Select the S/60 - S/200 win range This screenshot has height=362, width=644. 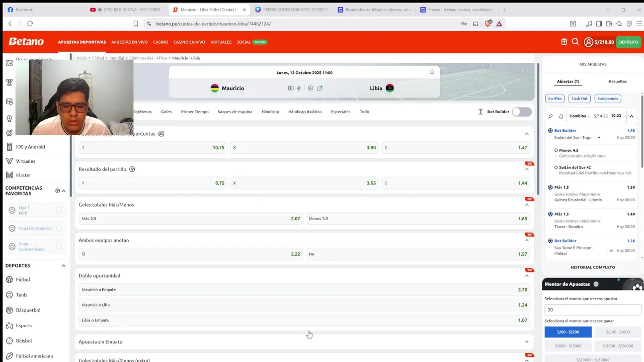click(568, 332)
